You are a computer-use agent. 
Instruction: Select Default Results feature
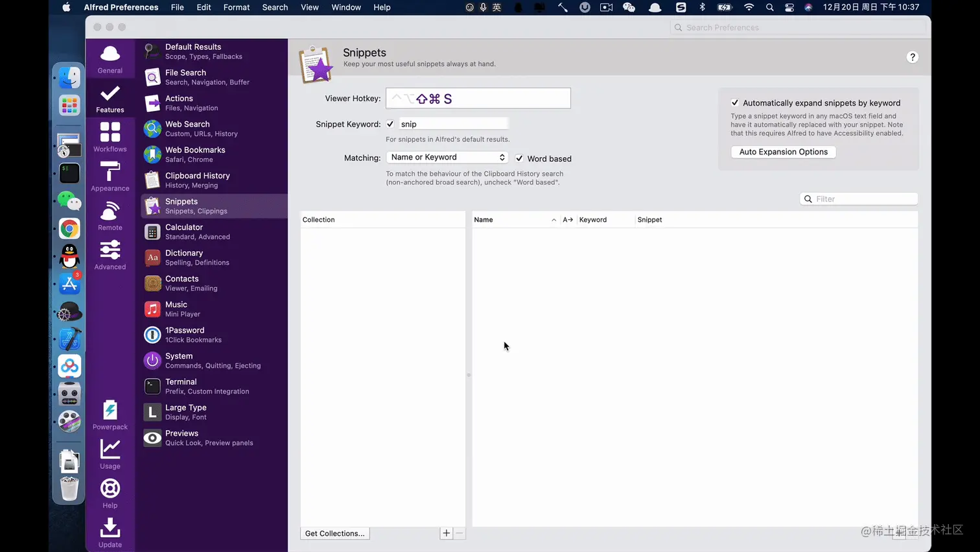214,51
